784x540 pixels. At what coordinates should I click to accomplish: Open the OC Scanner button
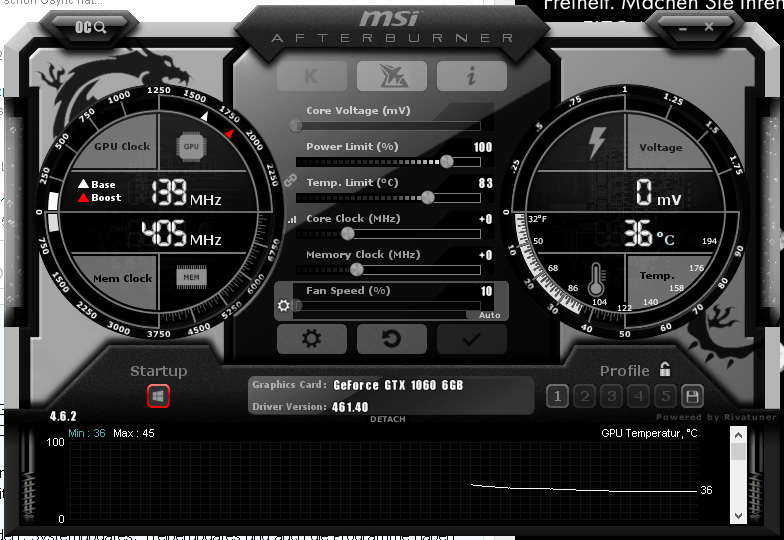point(90,27)
